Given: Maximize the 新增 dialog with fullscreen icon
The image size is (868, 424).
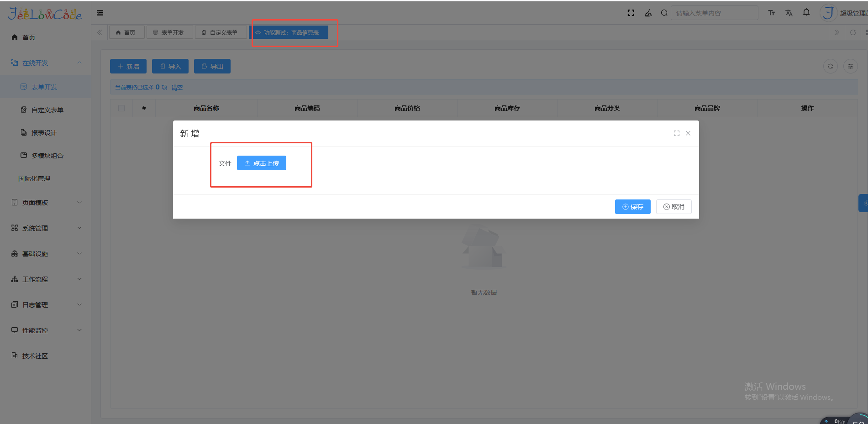Looking at the screenshot, I should click(676, 133).
